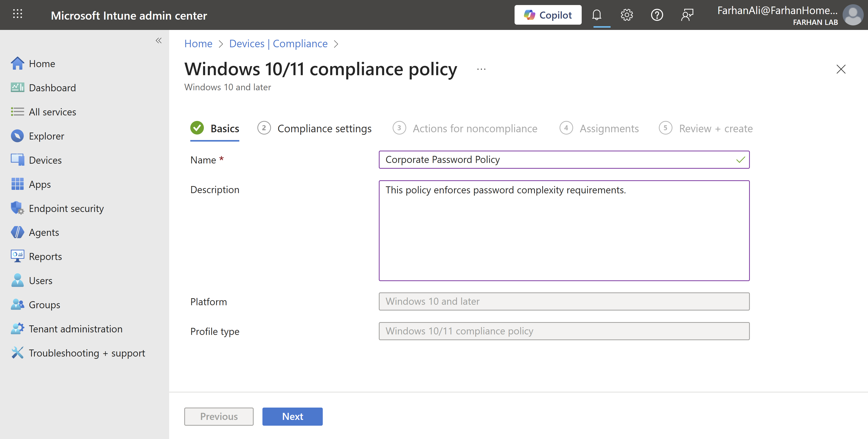Open Endpoint security in sidebar
Screen dimensions: 868x439
point(66,208)
